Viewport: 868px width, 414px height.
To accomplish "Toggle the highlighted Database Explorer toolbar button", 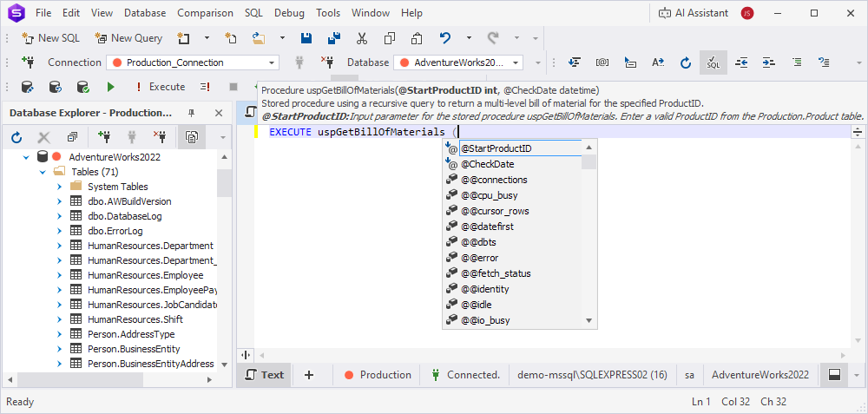I will pos(190,137).
